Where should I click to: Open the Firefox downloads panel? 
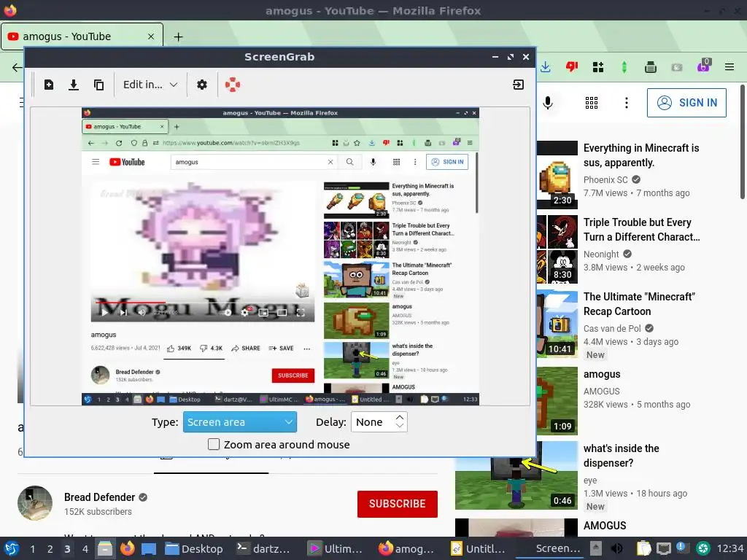(x=546, y=67)
